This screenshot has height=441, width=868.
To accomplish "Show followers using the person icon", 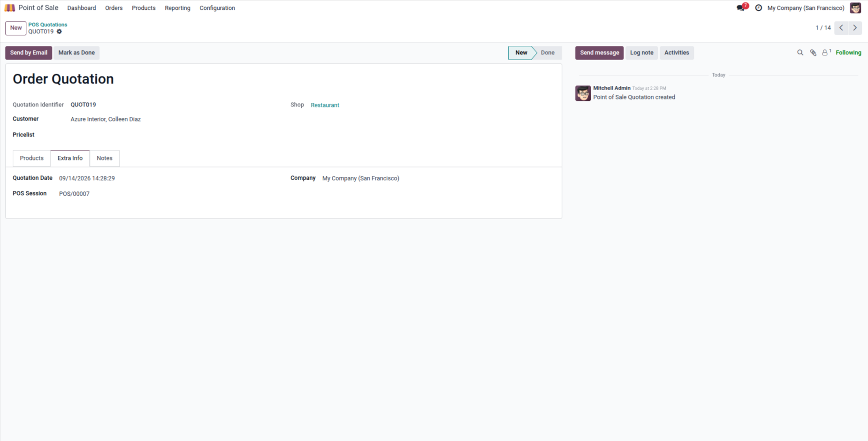I will click(x=826, y=53).
